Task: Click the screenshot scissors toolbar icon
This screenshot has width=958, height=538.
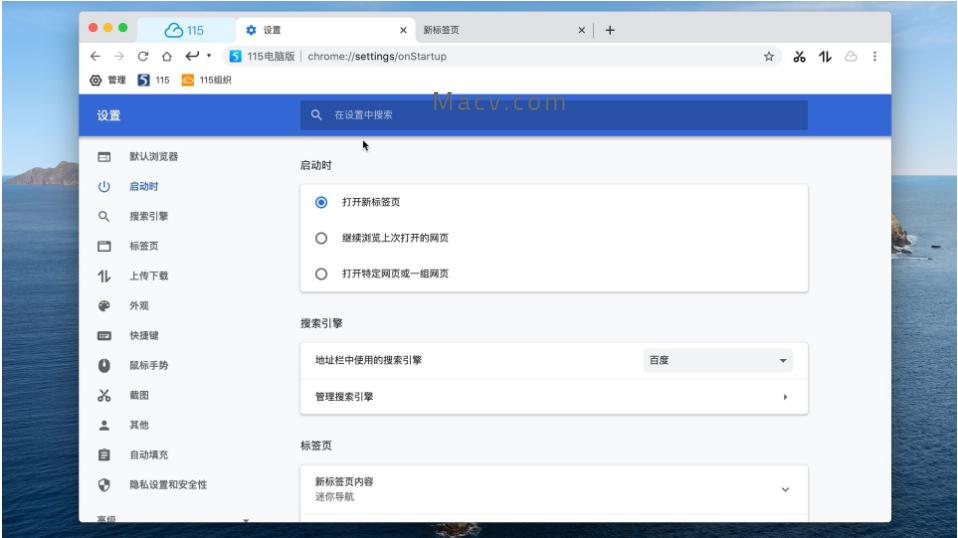Action: pyautogui.click(x=799, y=57)
